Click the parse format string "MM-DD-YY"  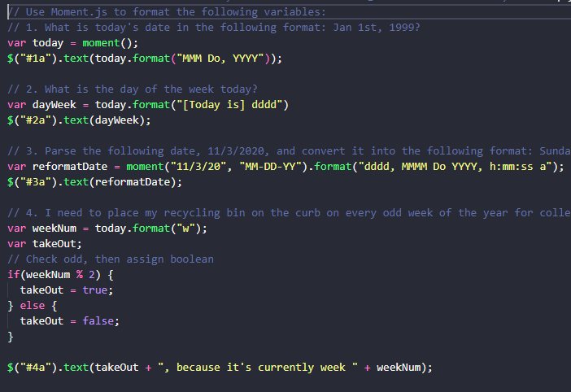(x=270, y=167)
